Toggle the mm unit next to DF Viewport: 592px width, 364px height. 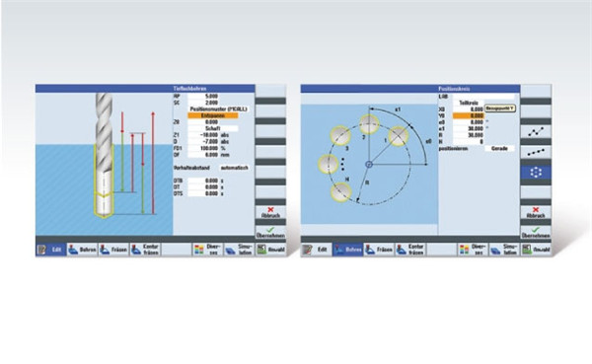(225, 155)
